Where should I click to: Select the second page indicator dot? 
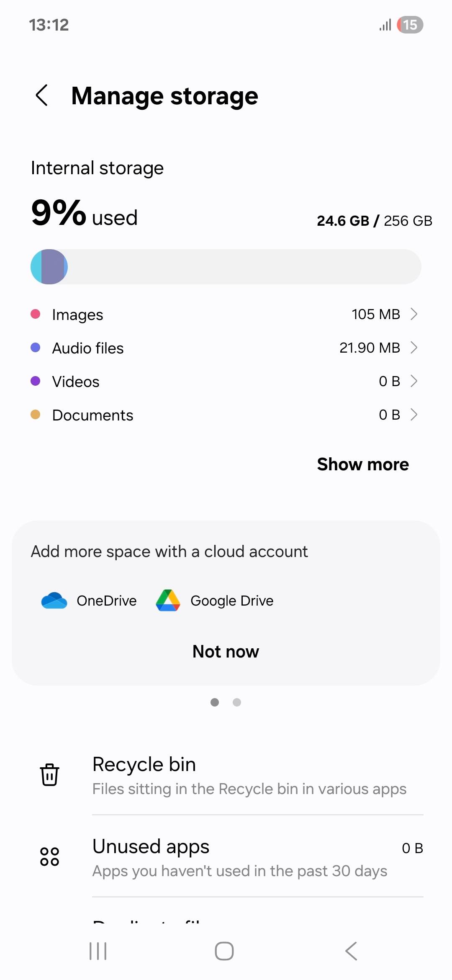pyautogui.click(x=237, y=702)
